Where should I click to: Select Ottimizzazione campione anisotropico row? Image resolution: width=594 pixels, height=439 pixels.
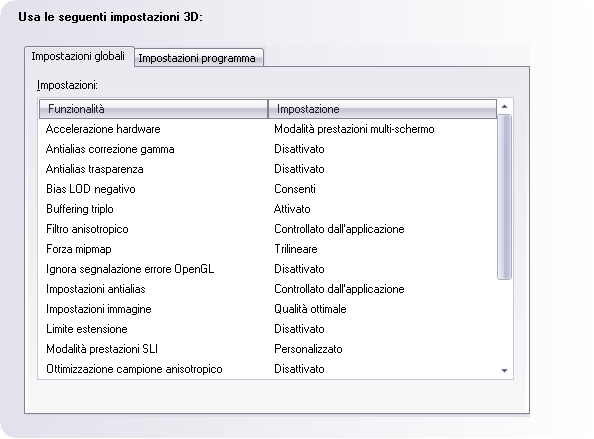click(x=268, y=369)
